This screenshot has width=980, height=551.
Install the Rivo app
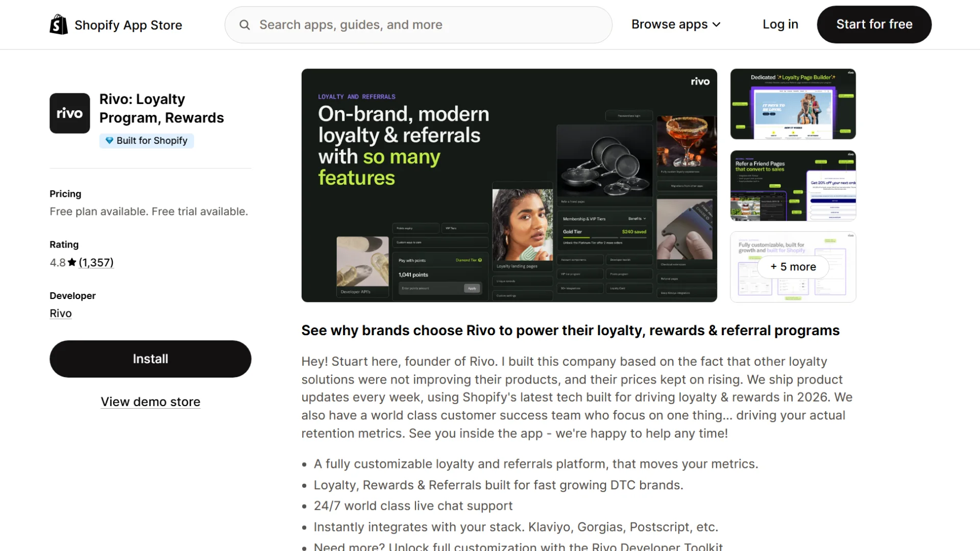coord(151,359)
